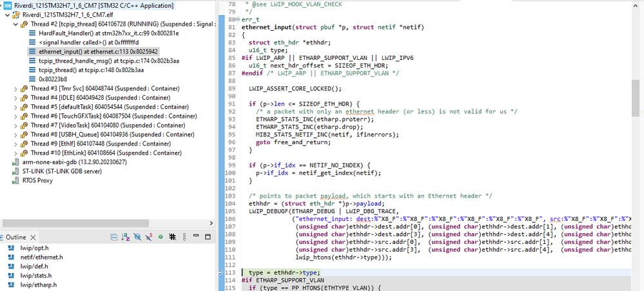Click the ethernet_input function name in code
The height and width of the screenshot is (291, 644).
[266, 28]
